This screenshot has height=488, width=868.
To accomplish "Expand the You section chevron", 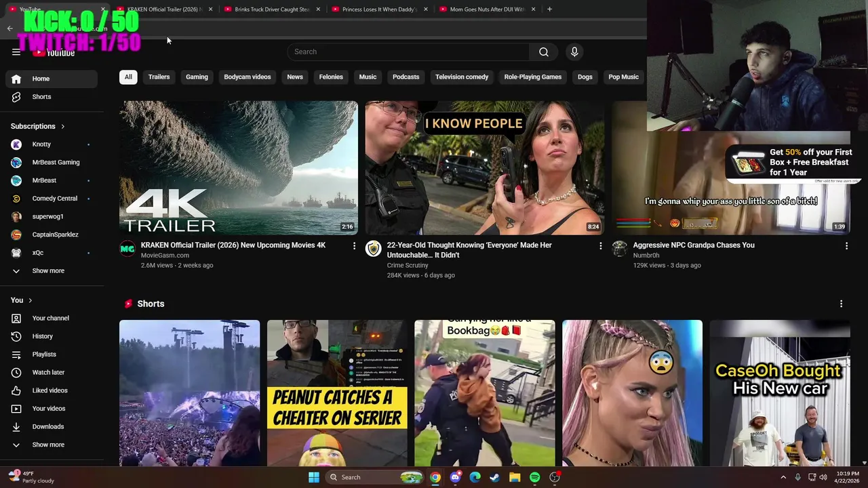I will [30, 300].
